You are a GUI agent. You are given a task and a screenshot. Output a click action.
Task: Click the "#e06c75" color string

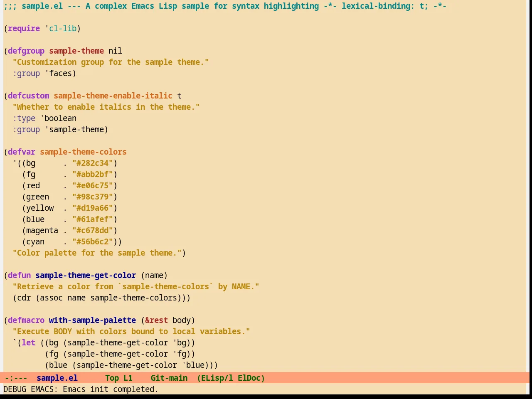[92, 185]
